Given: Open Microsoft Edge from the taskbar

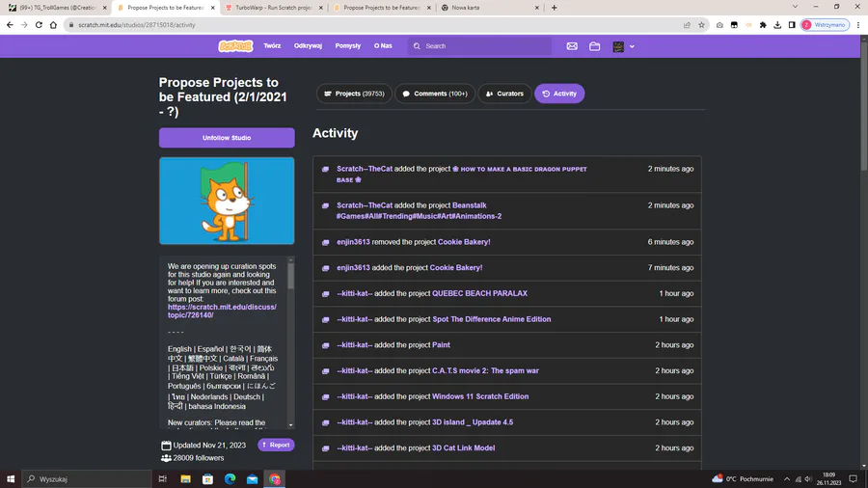Looking at the screenshot, I should (230, 479).
